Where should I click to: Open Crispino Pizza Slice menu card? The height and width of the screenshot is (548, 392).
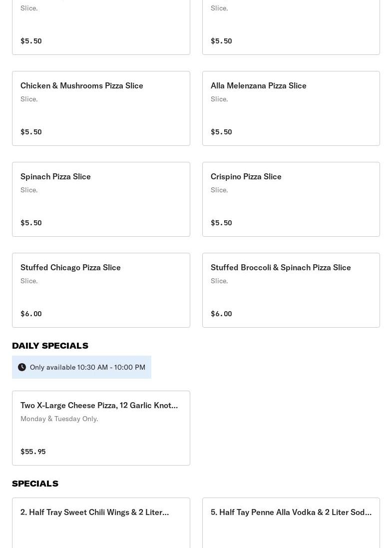coord(291,199)
